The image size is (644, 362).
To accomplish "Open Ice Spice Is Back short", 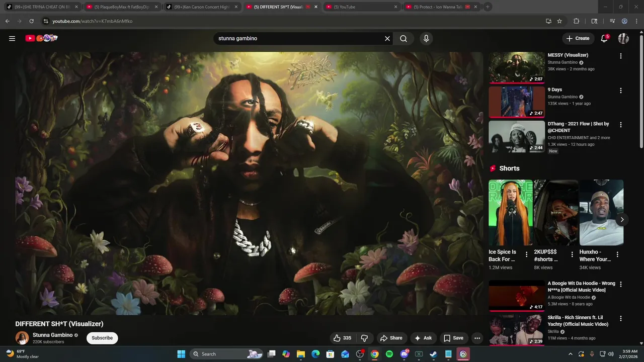I will (510, 212).
